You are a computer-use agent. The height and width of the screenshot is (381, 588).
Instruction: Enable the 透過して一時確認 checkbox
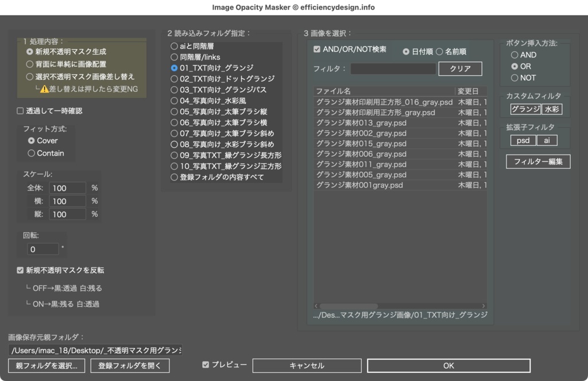pyautogui.click(x=20, y=111)
